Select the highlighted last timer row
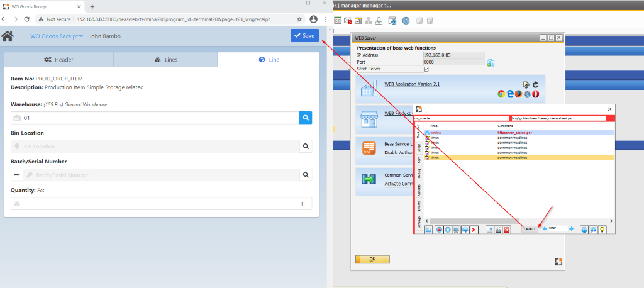Screen dimensions: 644x288 point(519,157)
